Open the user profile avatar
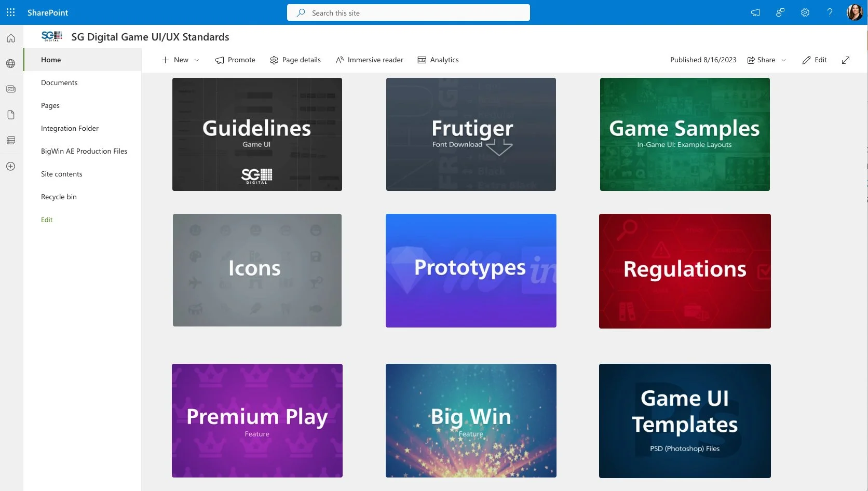 pyautogui.click(x=855, y=12)
